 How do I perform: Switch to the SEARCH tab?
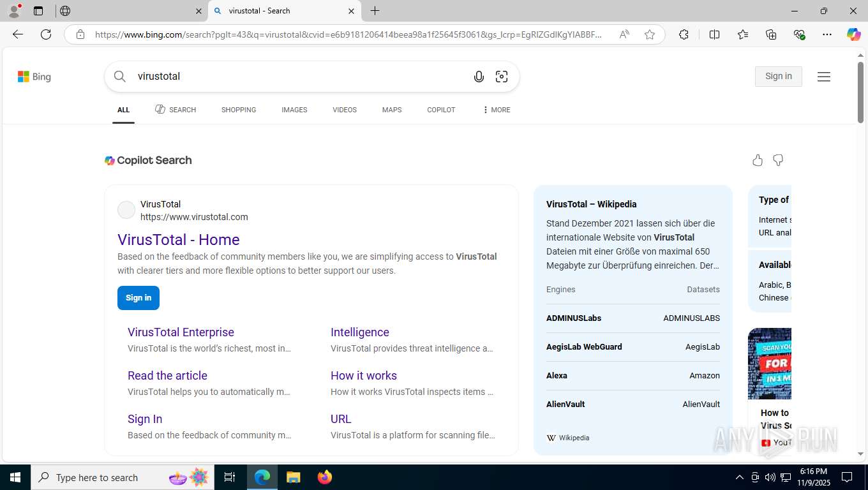point(176,110)
